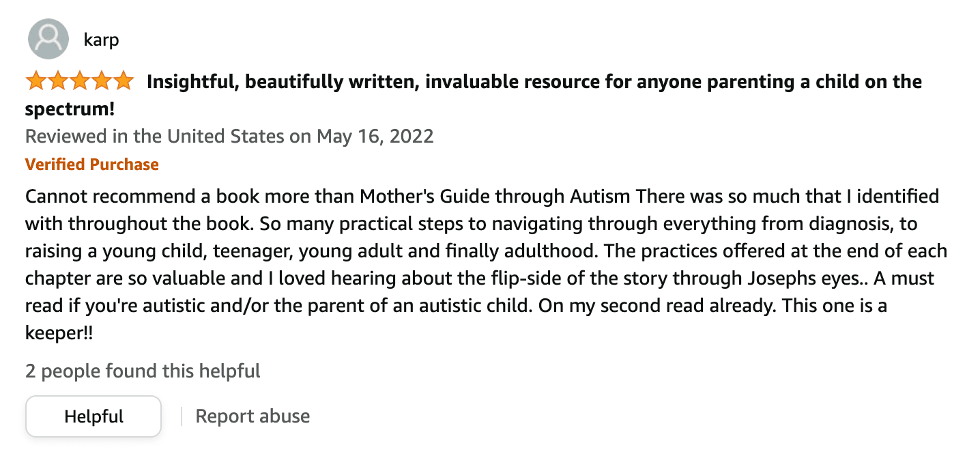The height and width of the screenshot is (456, 980).
Task: Click "Cannot recommend a book more" opening sentence
Action: pos(177,197)
